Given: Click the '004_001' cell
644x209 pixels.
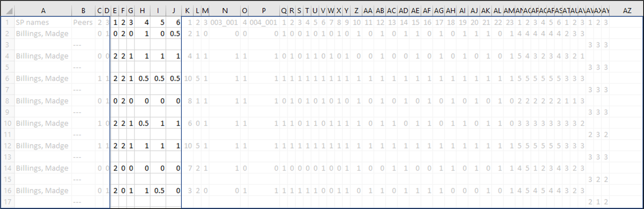Looking at the screenshot, I should coord(263,22).
